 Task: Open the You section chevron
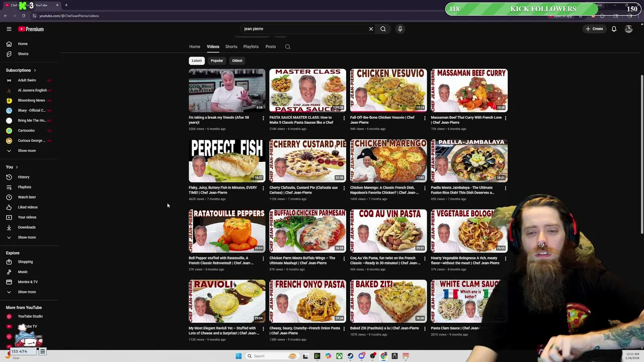click(x=17, y=167)
